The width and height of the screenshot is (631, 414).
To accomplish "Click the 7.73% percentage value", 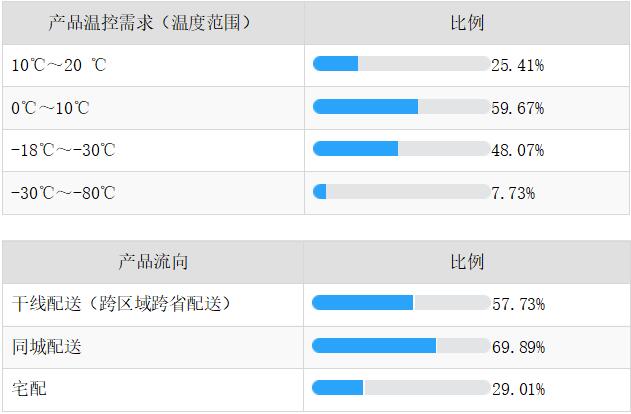I will [513, 193].
